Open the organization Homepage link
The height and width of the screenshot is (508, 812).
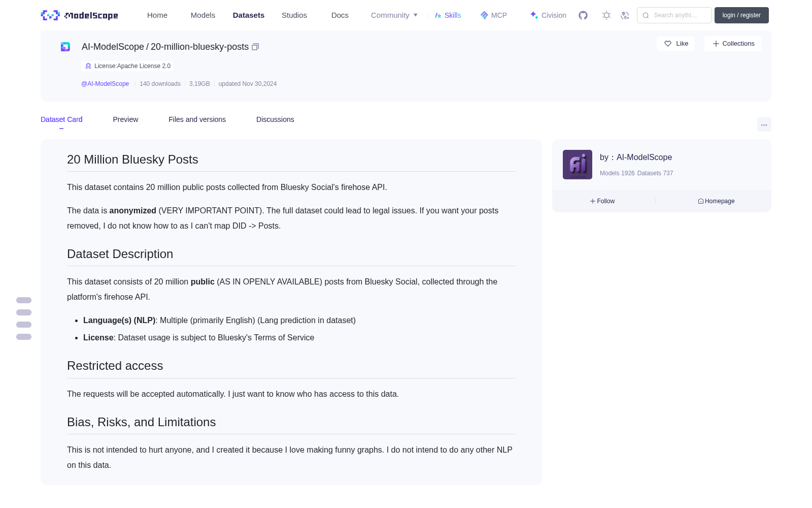[716, 201]
